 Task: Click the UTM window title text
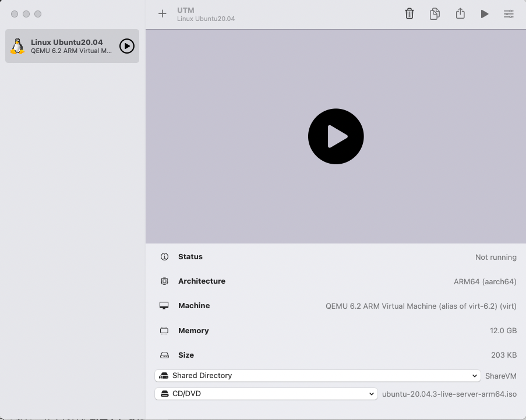186,10
